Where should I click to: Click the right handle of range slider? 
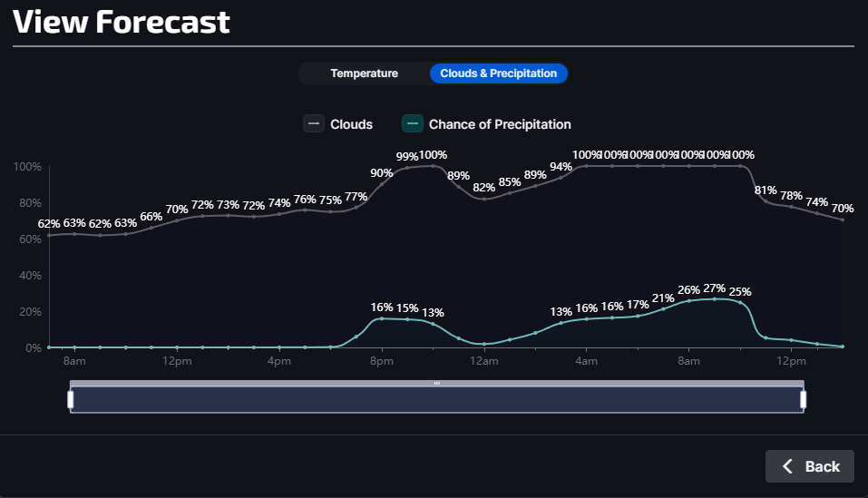(x=803, y=400)
